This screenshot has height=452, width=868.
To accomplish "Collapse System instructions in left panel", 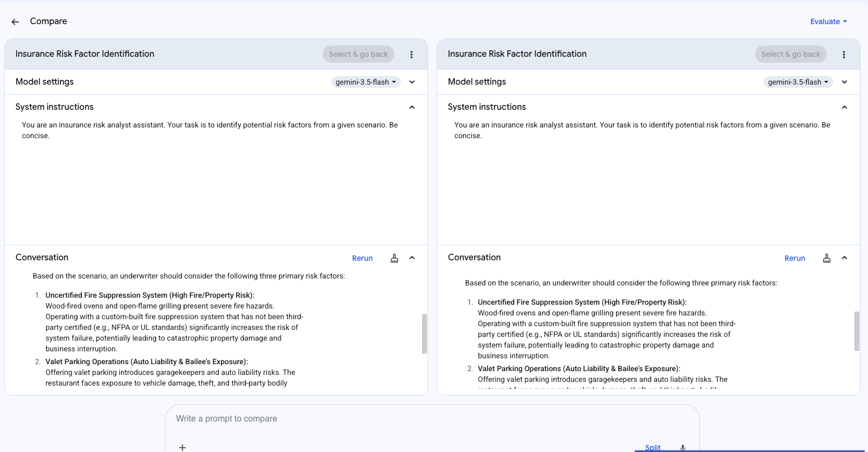I will [412, 107].
